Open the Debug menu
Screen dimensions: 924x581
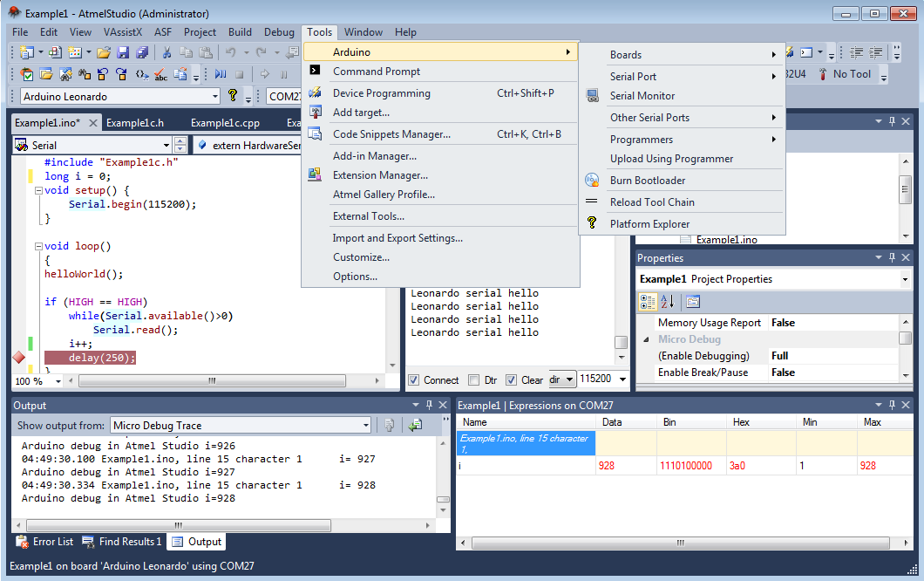tap(279, 32)
